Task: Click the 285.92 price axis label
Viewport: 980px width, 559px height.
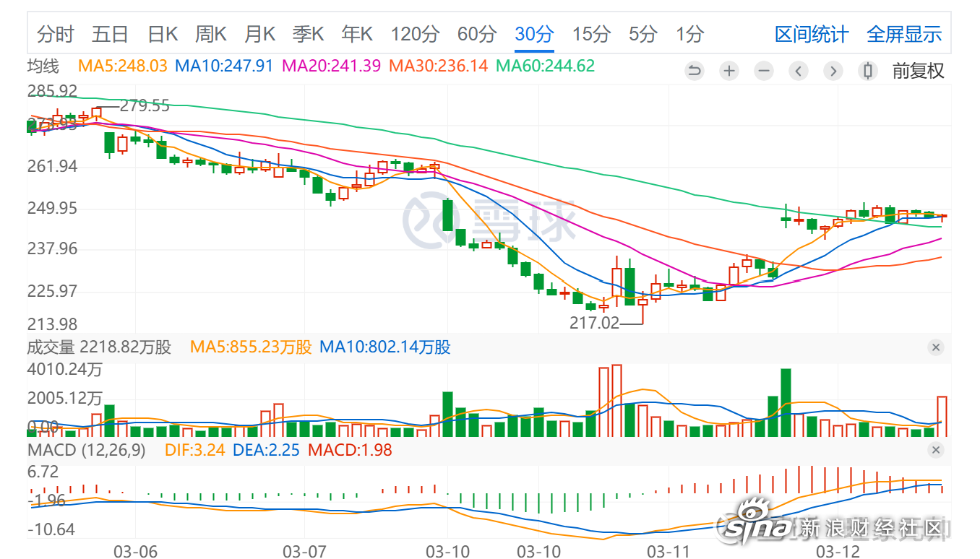Action: [52, 91]
